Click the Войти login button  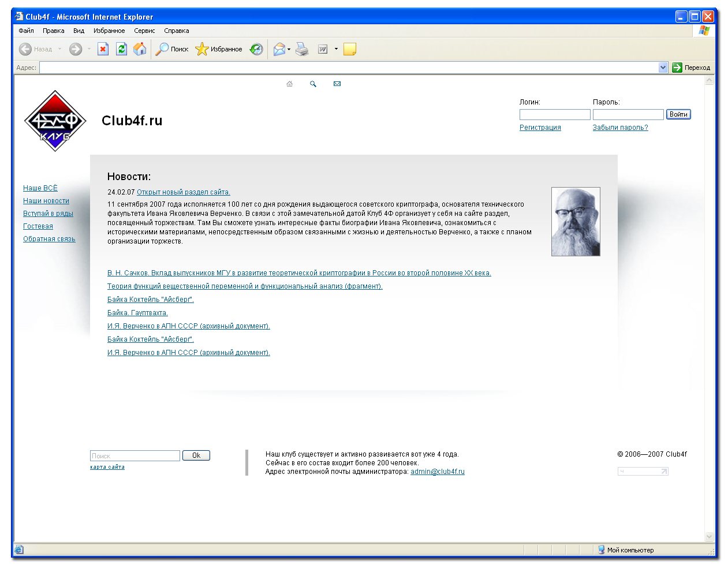[678, 114]
